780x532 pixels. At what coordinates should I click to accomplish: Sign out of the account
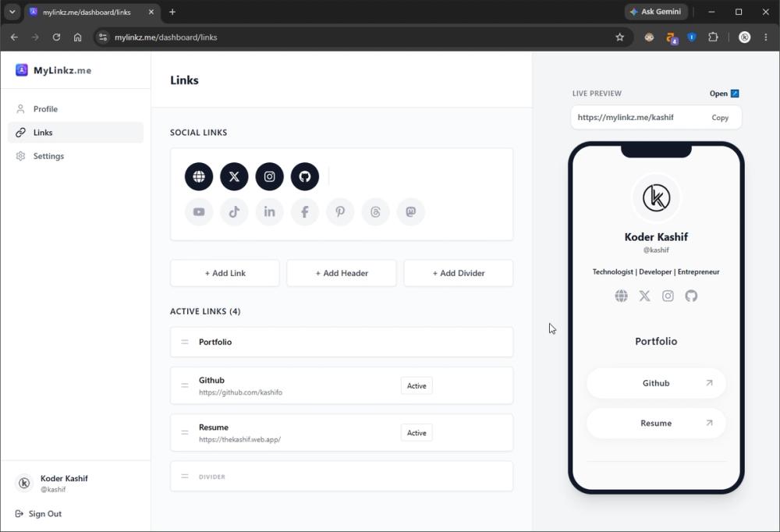pos(39,513)
